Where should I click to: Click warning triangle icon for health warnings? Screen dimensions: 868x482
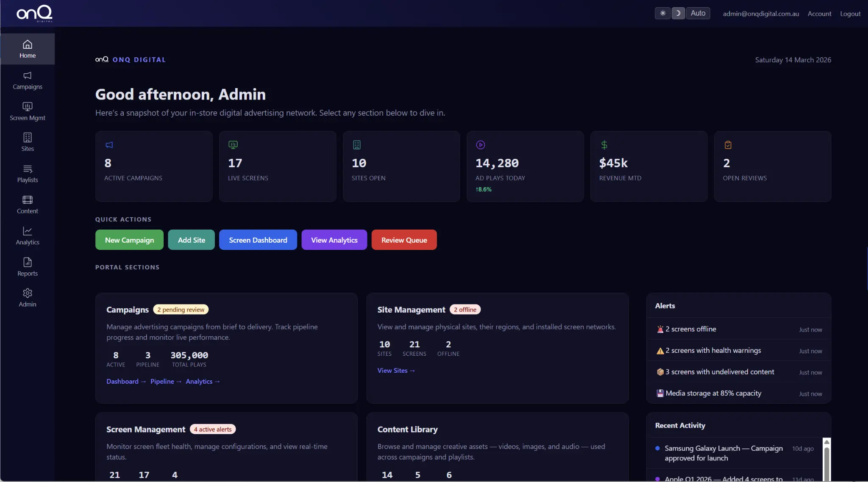click(660, 351)
